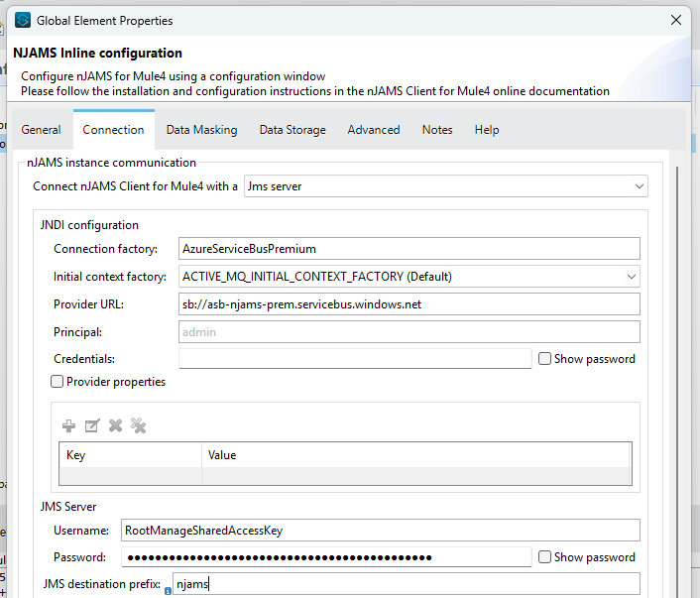This screenshot has width=700, height=598.
Task: Expand the Initial context factory dropdown
Action: click(x=408, y=277)
